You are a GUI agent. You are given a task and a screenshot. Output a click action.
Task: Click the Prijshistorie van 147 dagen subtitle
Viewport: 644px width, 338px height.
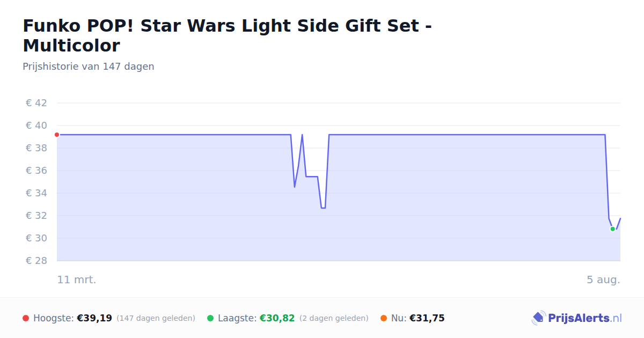(89, 67)
